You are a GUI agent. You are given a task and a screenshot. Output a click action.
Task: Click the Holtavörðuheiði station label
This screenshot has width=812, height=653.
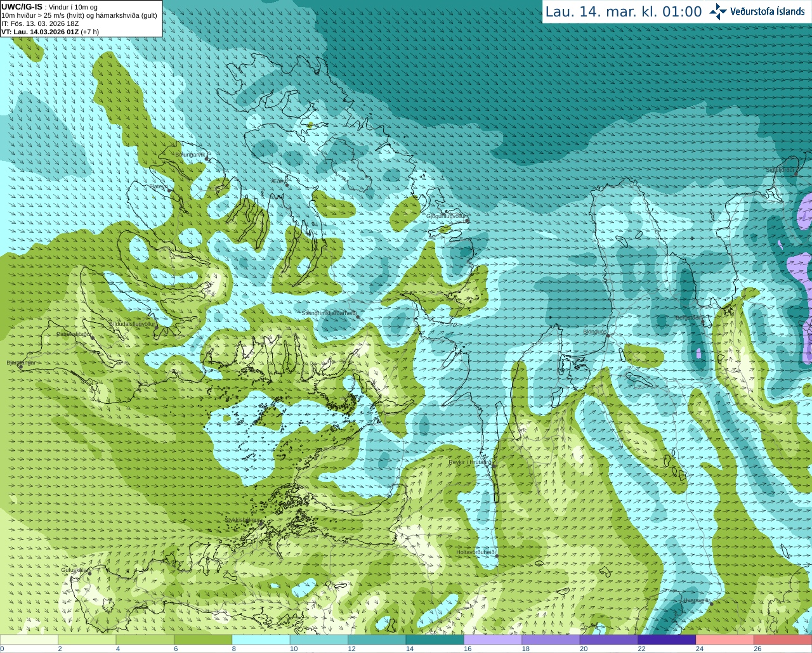[x=476, y=552]
